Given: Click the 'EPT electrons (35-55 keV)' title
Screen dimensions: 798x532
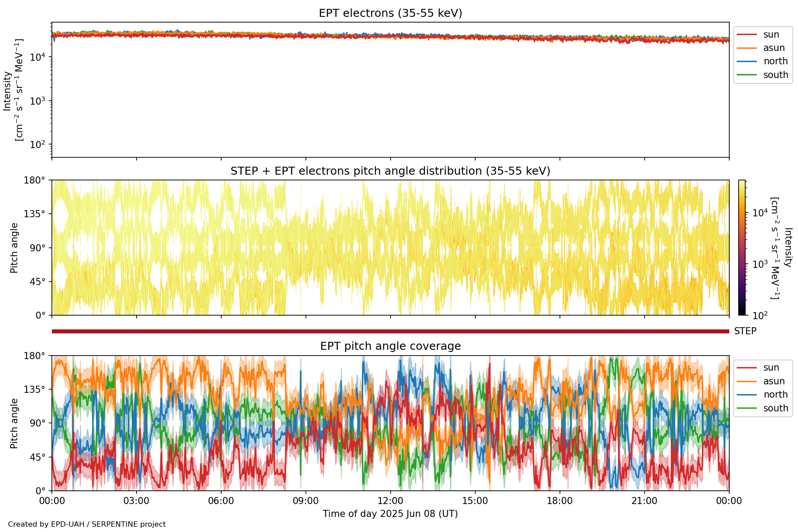Looking at the screenshot, I should [x=390, y=13].
